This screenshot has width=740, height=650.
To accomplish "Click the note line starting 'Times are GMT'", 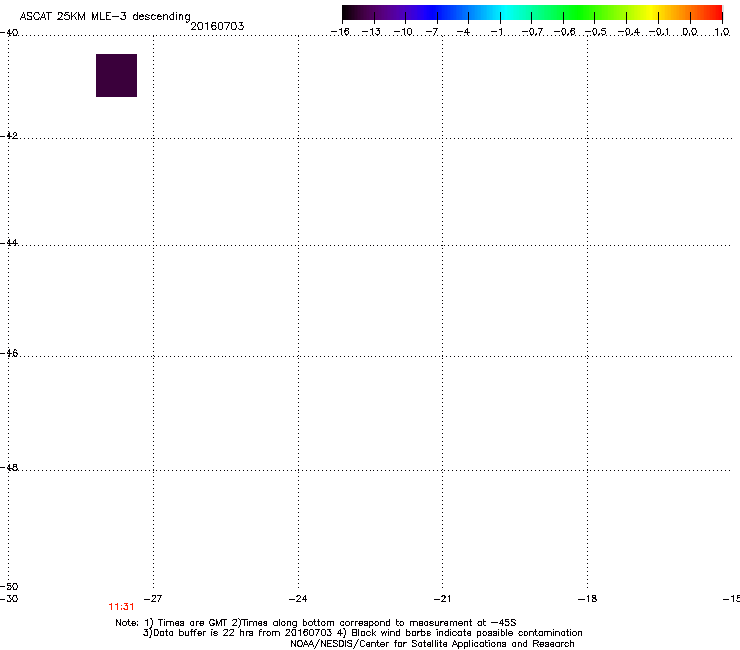I will click(x=316, y=623).
